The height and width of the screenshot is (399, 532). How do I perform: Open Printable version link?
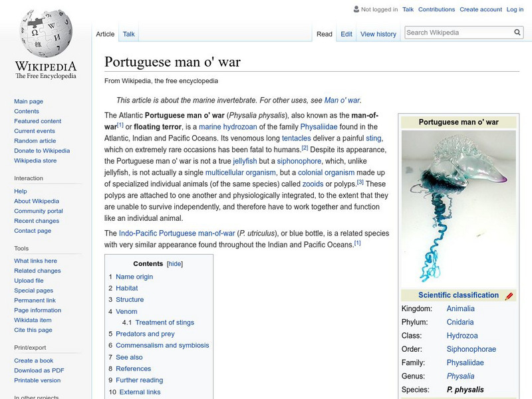point(37,380)
